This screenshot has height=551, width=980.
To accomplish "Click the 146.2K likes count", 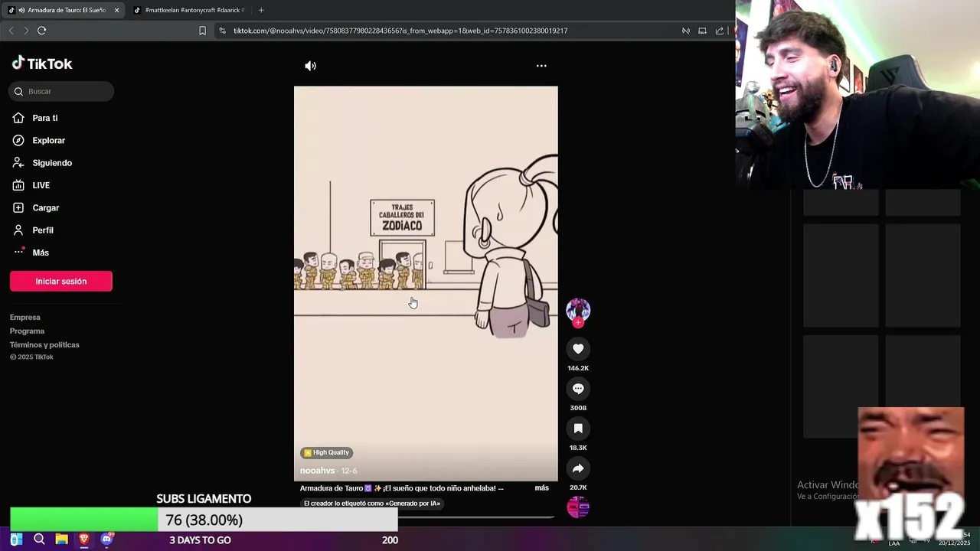I will tap(578, 368).
